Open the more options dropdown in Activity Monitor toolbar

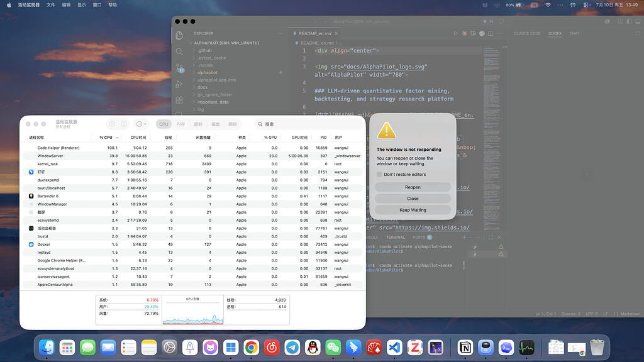[141, 124]
